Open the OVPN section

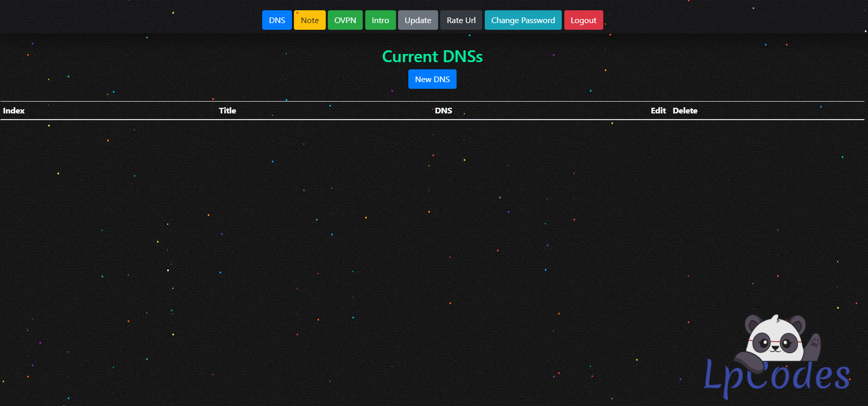345,20
